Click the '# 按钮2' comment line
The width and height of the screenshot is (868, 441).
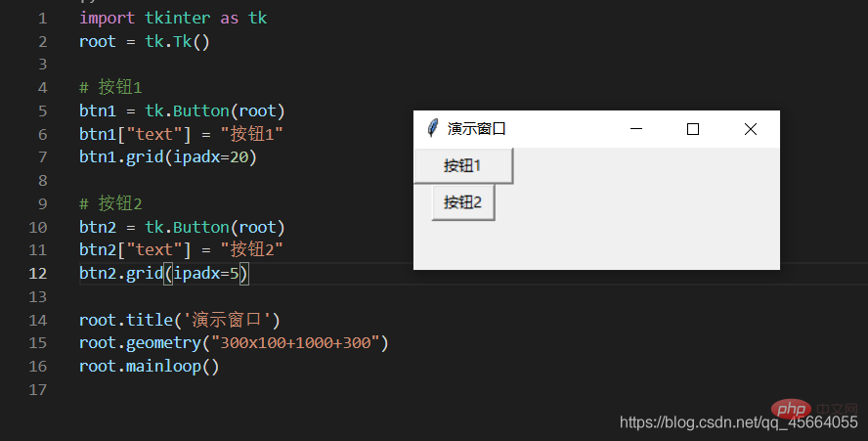(x=110, y=203)
